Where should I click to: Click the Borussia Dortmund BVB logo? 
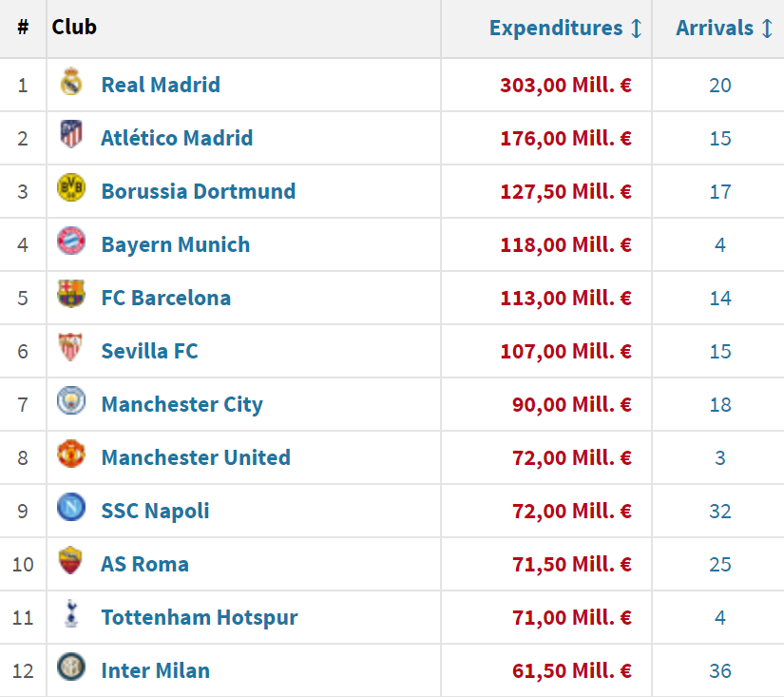point(71,190)
